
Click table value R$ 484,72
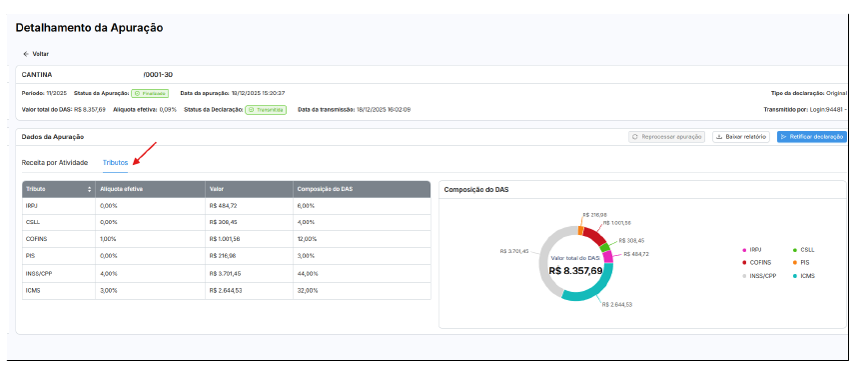click(x=223, y=206)
